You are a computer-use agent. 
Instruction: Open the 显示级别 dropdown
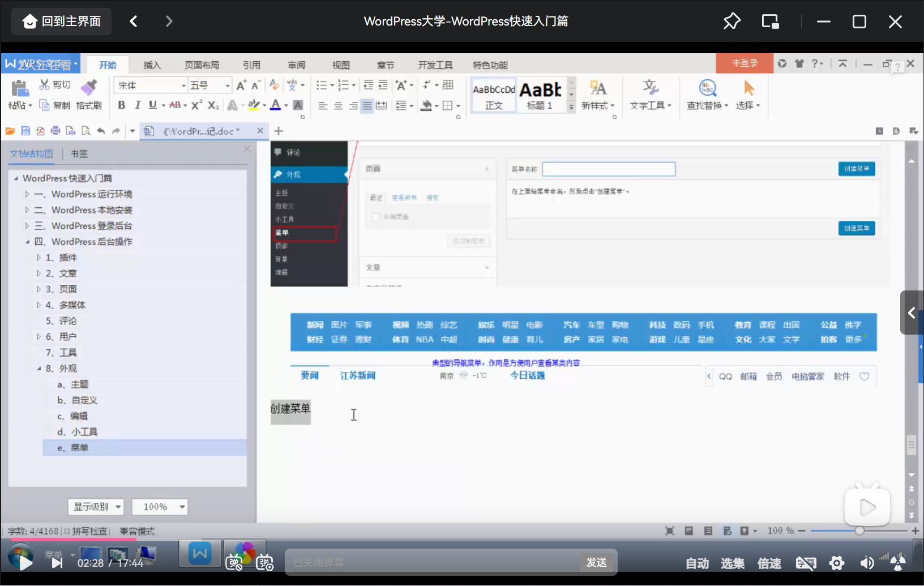pos(96,507)
